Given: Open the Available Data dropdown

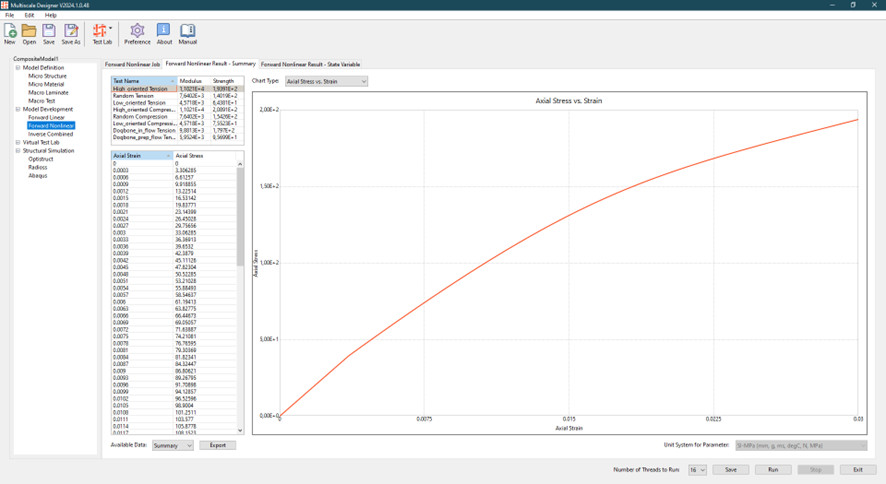Looking at the screenshot, I should click(172, 445).
